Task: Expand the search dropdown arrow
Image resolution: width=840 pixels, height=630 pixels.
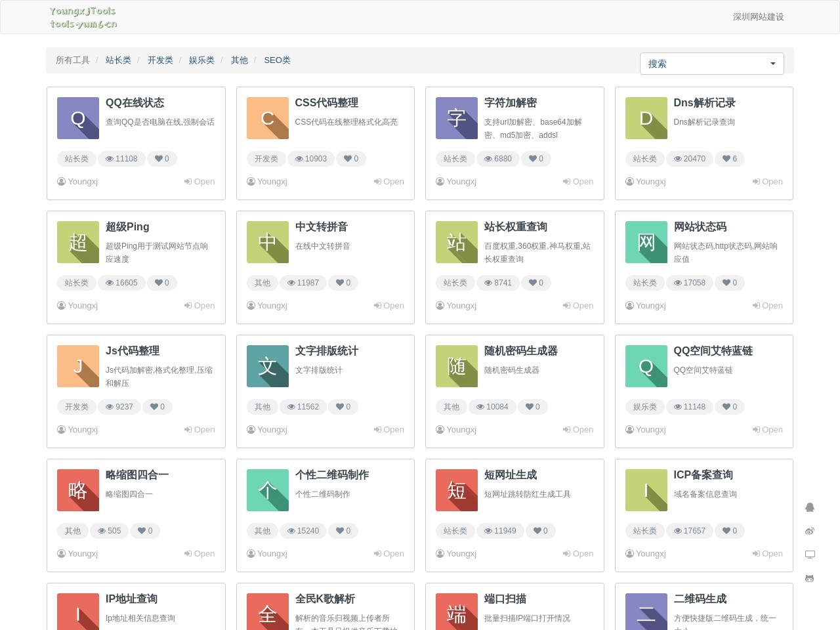Action: pyautogui.click(x=772, y=64)
